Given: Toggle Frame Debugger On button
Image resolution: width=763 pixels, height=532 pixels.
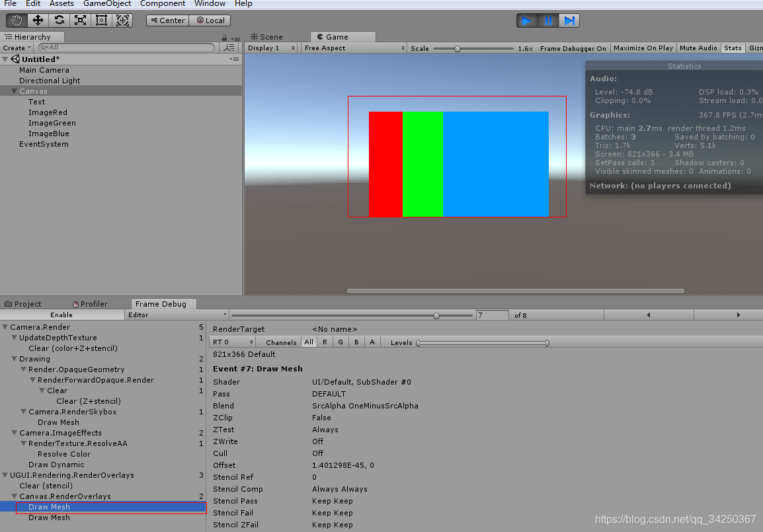Looking at the screenshot, I should [573, 48].
